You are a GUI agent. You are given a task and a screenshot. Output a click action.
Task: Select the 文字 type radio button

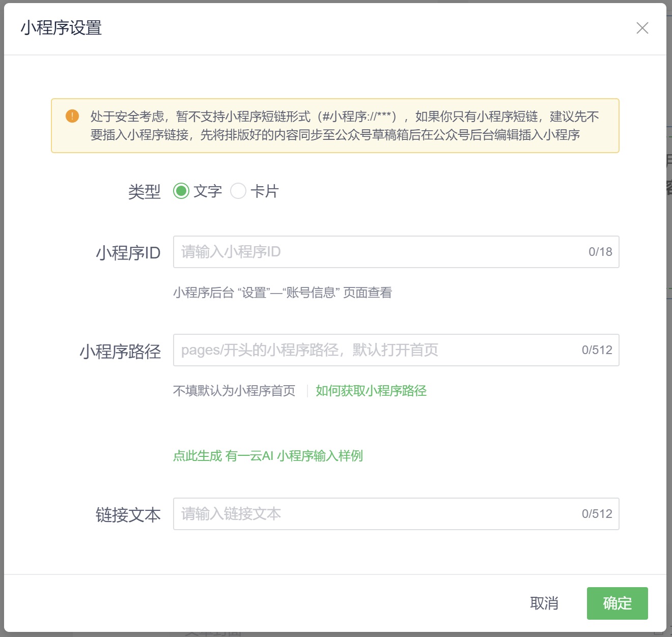pos(181,191)
